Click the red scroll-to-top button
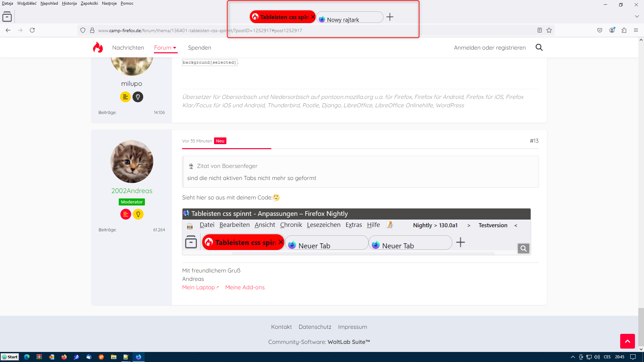Screen dimensions: 644x362 point(627,341)
